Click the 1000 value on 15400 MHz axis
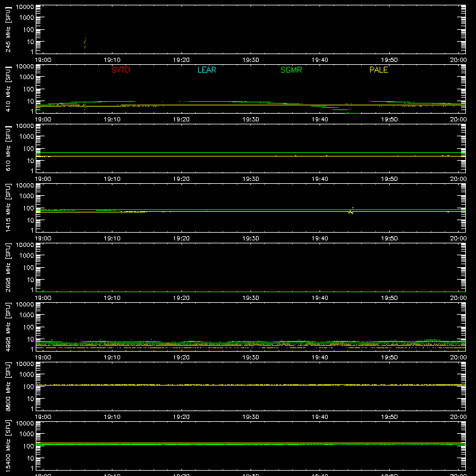476x476 pixels. pyautogui.click(x=27, y=434)
